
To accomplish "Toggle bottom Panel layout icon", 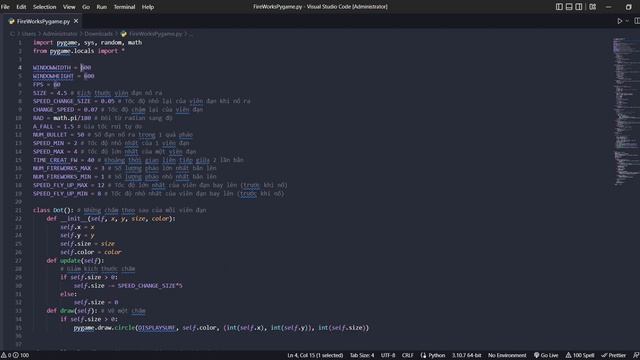I will pyautogui.click(x=569, y=7).
